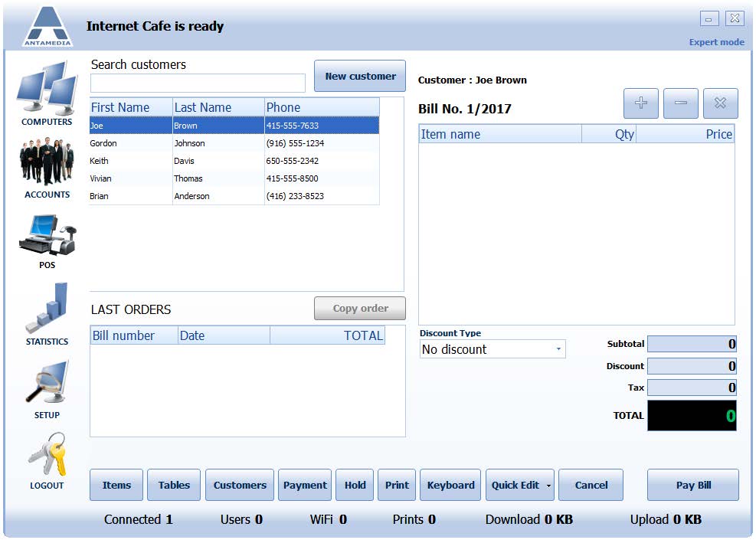Click phone number 650-555-2342

292,161
